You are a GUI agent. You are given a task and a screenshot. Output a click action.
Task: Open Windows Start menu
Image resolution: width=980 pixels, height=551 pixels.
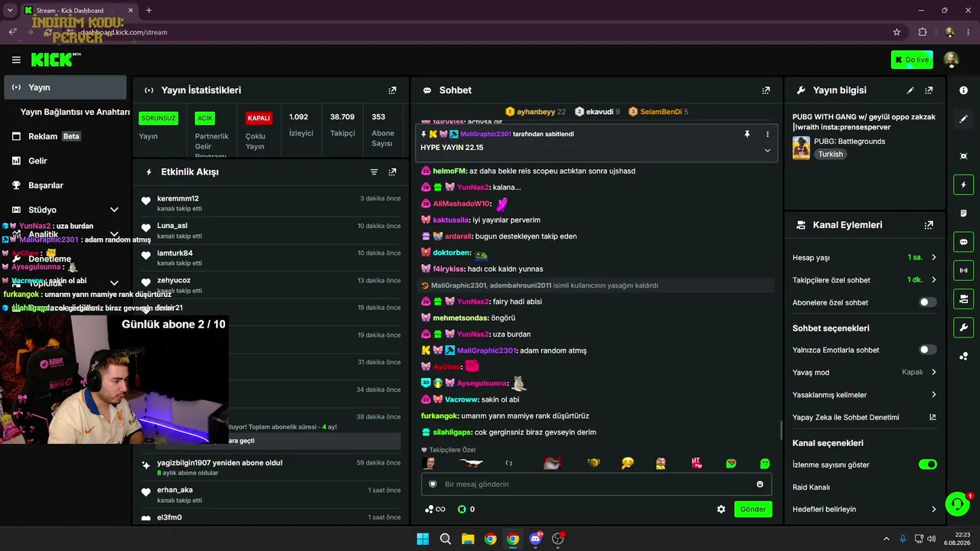pos(423,539)
